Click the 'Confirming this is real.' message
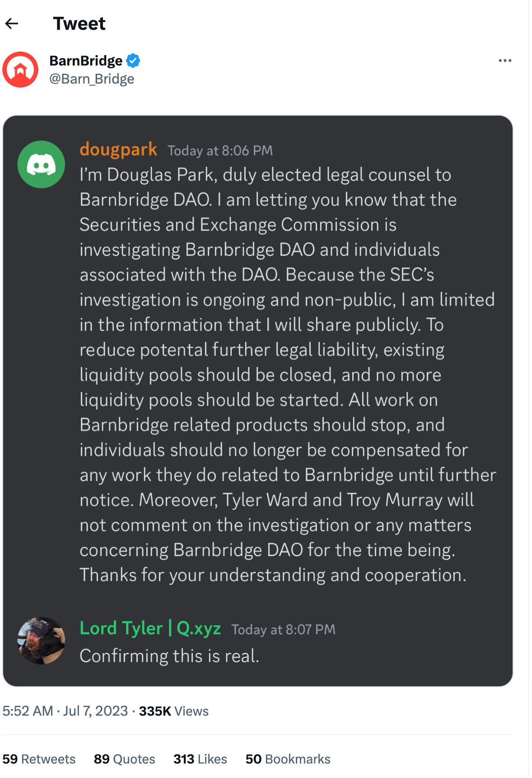Image resolution: width=532 pixels, height=778 pixels. coord(169,656)
